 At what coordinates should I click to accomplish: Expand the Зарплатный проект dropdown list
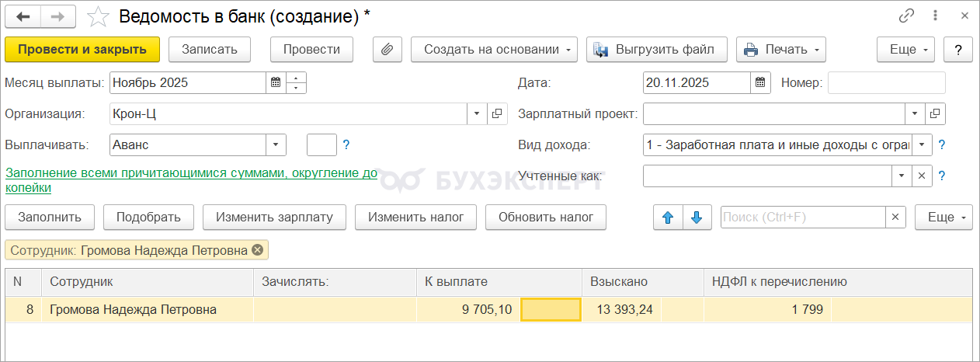tap(915, 113)
